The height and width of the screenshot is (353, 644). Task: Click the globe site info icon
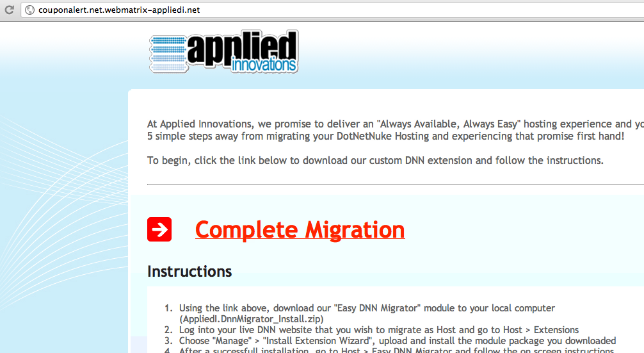point(29,10)
